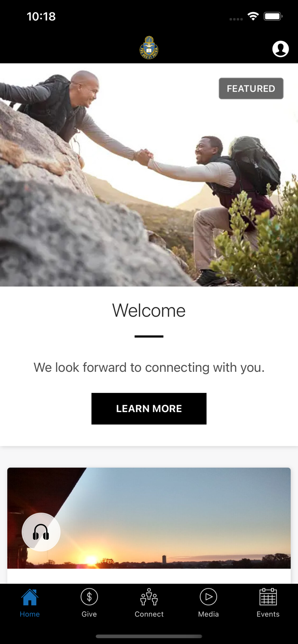
Task: Switch to the Events tab label
Action: click(x=268, y=614)
